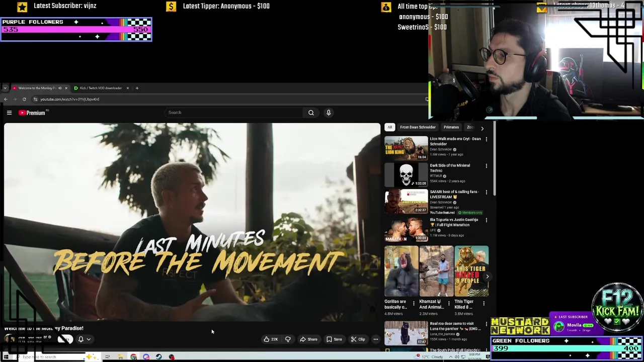
Task: Show next shorts with the right chevron
Action: pyautogui.click(x=487, y=277)
